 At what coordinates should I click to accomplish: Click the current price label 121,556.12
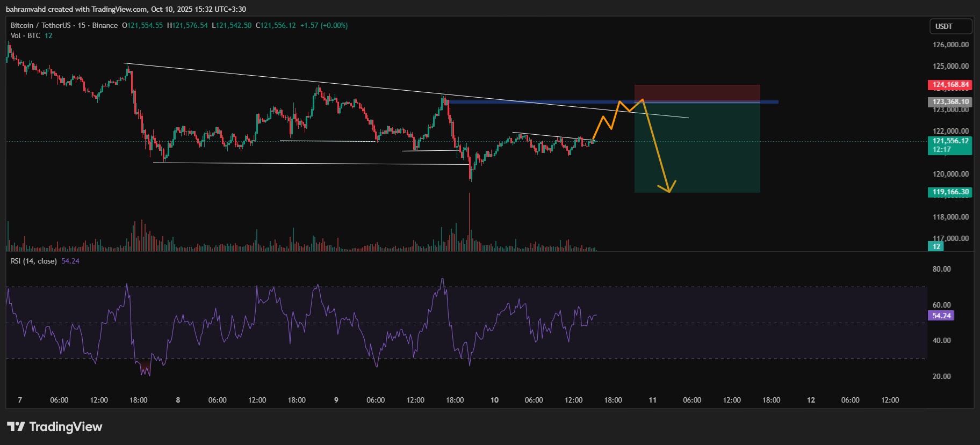(950, 141)
